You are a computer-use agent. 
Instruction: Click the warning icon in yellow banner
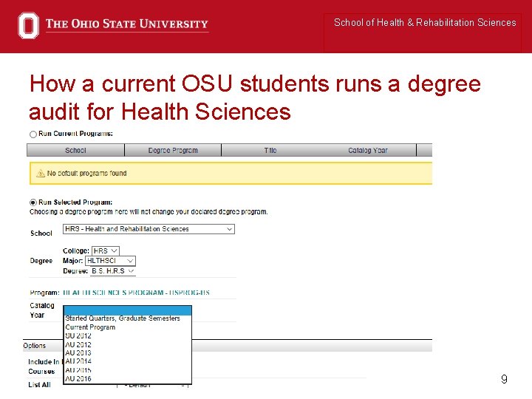[x=41, y=174]
